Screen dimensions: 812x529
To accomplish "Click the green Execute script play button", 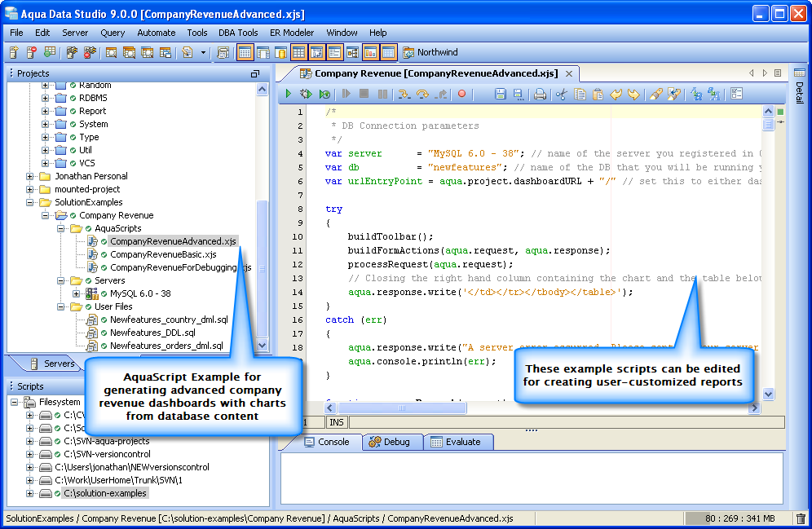I will tap(288, 95).
